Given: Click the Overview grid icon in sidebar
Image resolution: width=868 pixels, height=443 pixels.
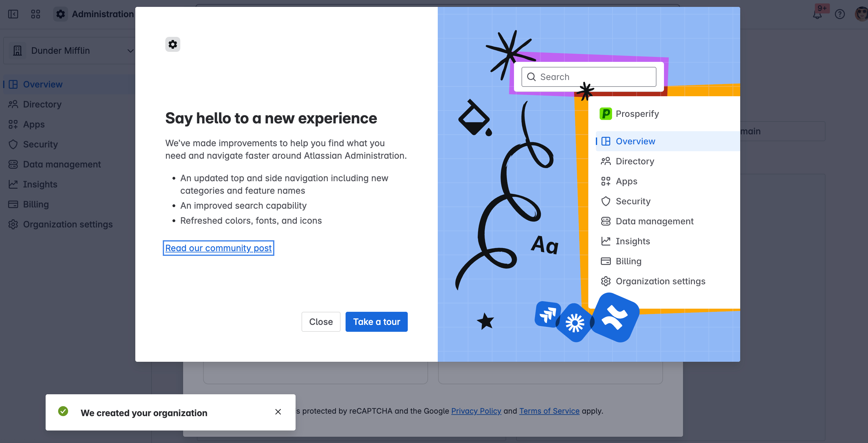Looking at the screenshot, I should (13, 84).
